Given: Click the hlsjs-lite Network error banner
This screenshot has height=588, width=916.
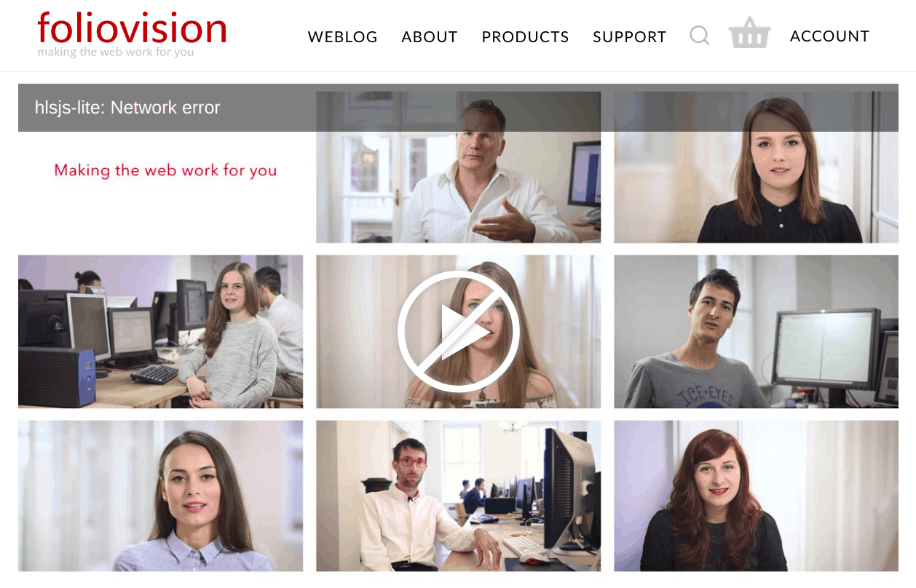Looking at the screenshot, I should click(458, 108).
